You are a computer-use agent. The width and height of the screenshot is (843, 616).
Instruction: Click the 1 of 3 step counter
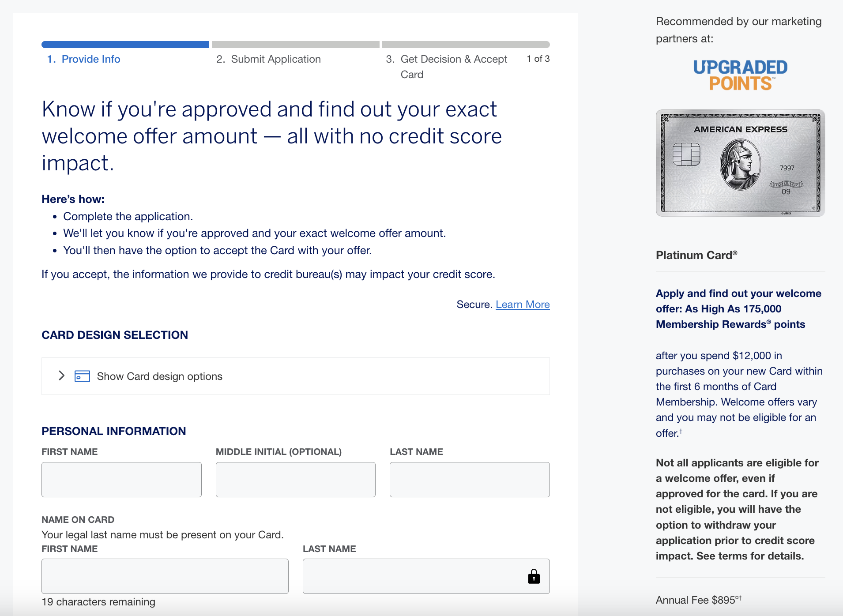click(538, 59)
